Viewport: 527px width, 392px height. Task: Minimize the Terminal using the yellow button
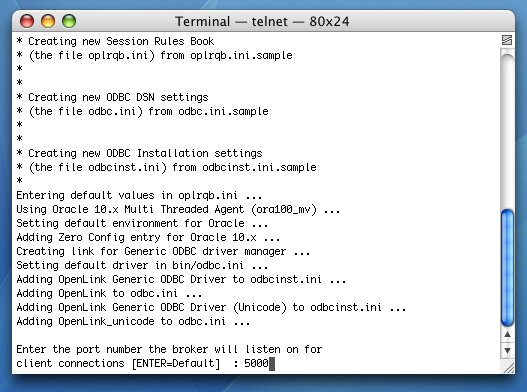point(48,21)
